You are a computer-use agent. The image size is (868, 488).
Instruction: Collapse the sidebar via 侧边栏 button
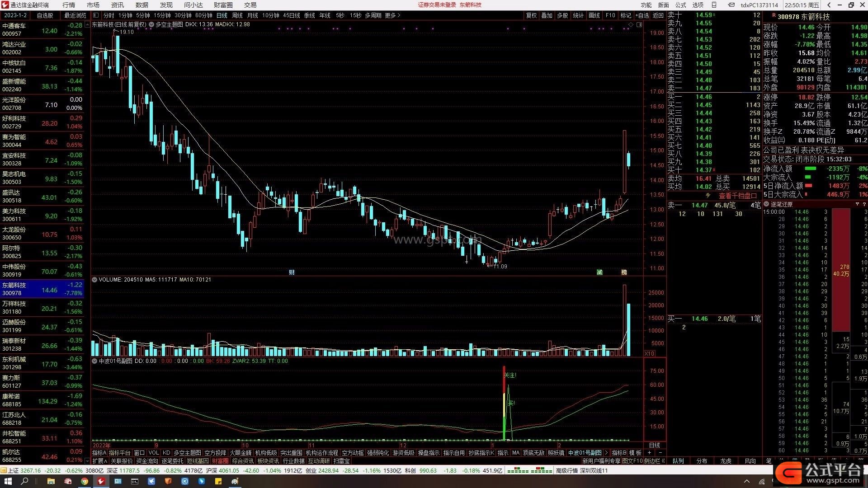(654, 461)
